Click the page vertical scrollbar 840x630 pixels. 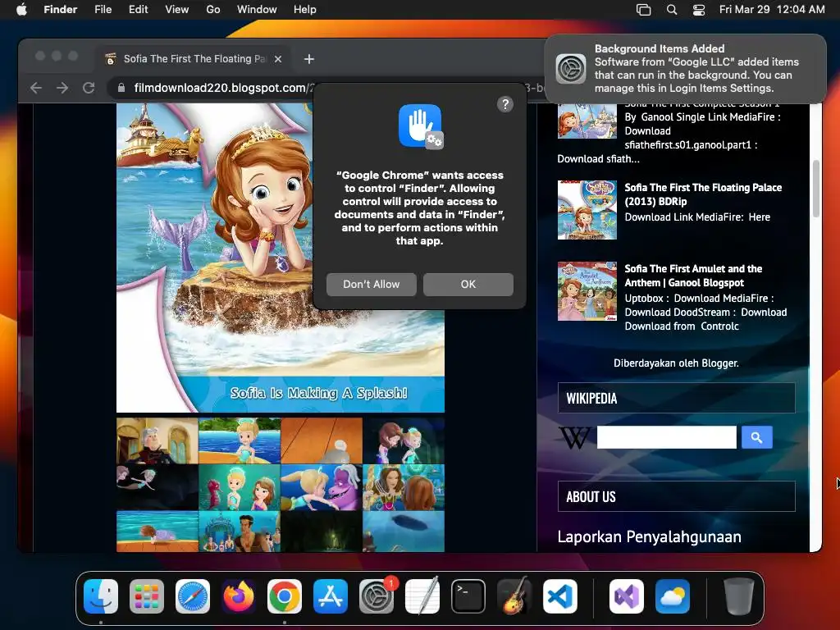(816, 189)
